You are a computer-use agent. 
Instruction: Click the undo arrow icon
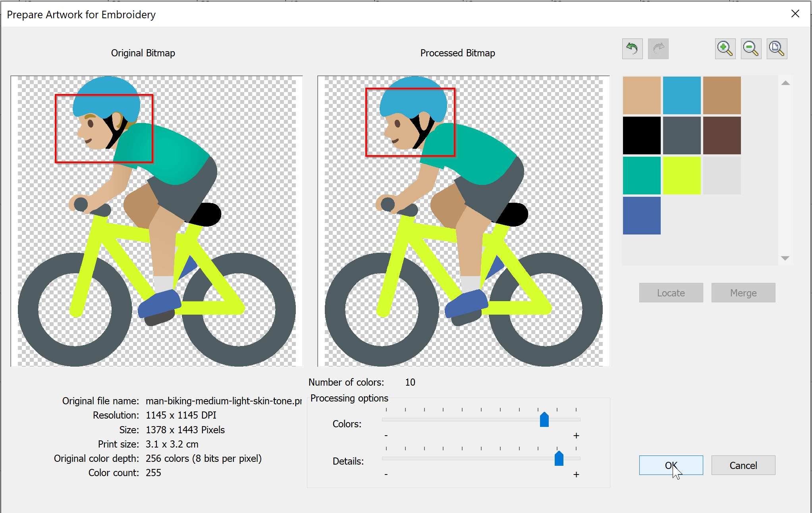click(632, 49)
